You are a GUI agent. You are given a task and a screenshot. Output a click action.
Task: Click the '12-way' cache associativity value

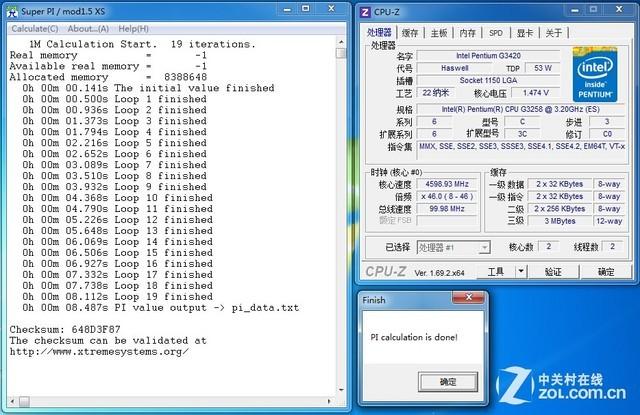[609, 221]
